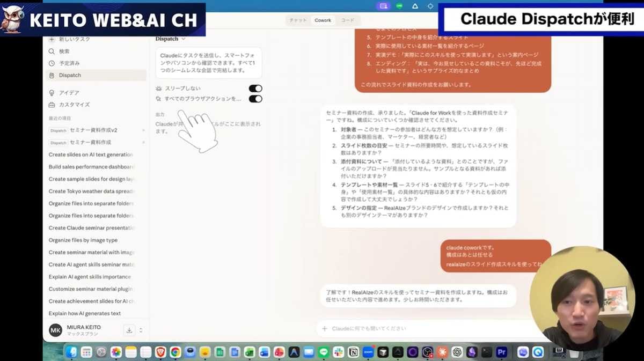Open Premiere Pro from the dock
Screen dimensions: 644x361
pyautogui.click(x=502, y=352)
